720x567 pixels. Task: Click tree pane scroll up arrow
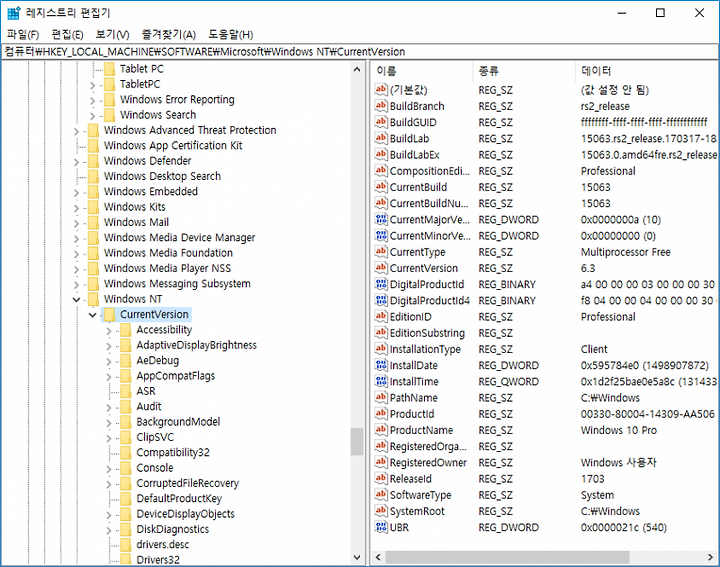(357, 69)
